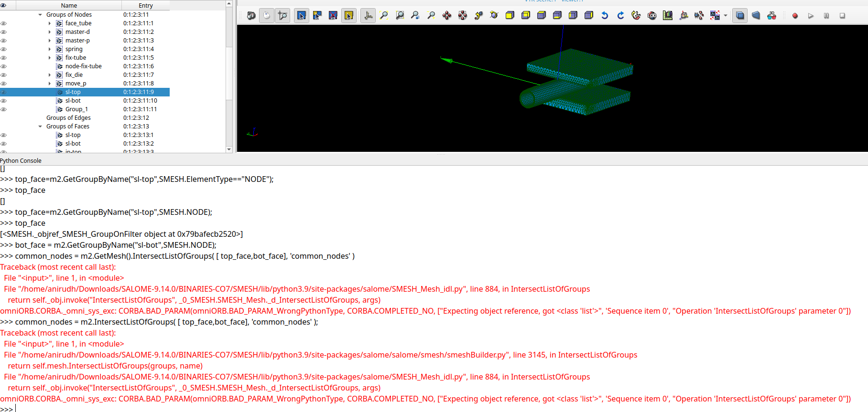Toggle visibility eye for Group_1
The height and width of the screenshot is (412, 868).
pyautogui.click(x=4, y=109)
